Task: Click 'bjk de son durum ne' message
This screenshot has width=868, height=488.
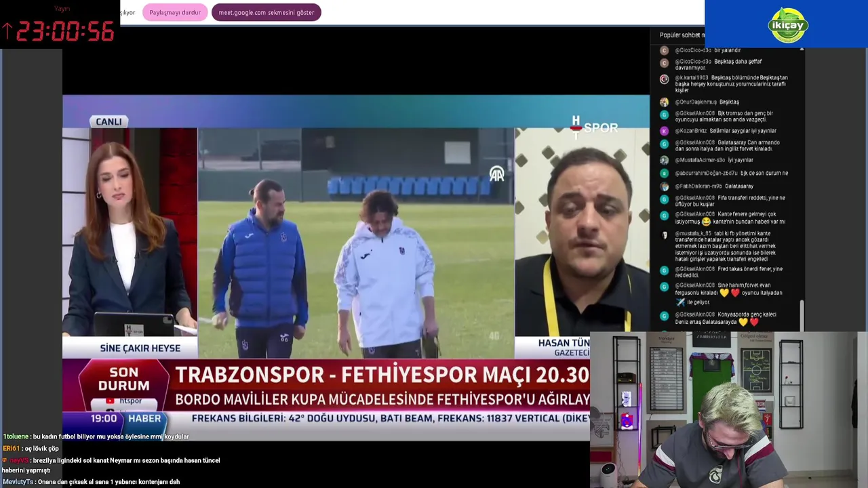Action: (764, 174)
